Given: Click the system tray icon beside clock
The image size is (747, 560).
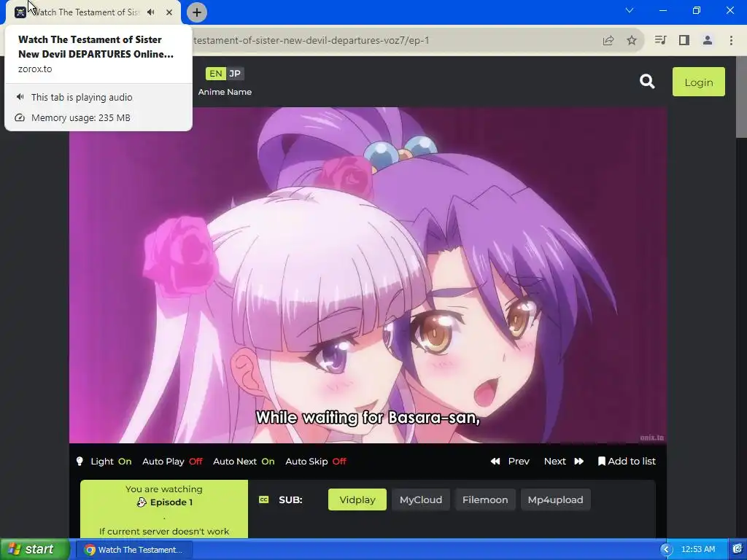Looking at the screenshot, I should pyautogui.click(x=737, y=550).
